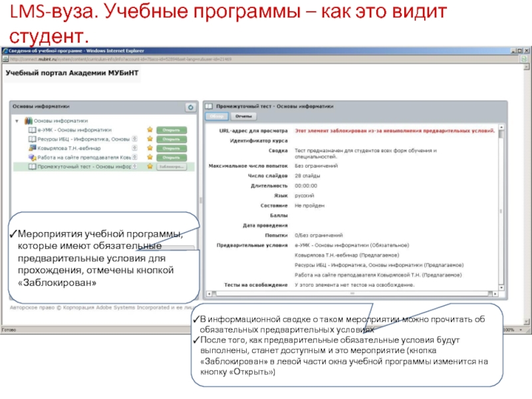Image resolution: width=532 pixels, height=399 pixels.
Task: Click the browser page scrollbar up arrow
Action: (526, 67)
